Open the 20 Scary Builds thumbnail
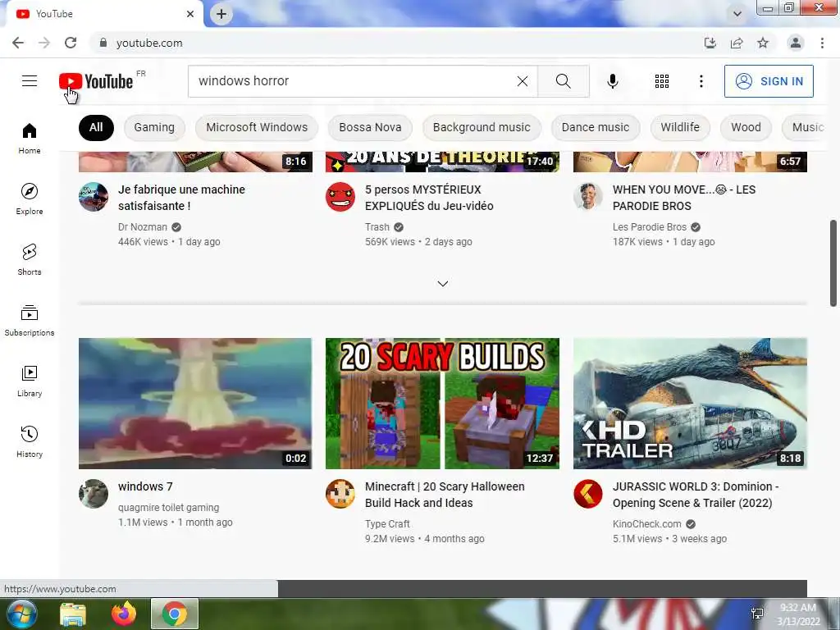Image resolution: width=840 pixels, height=630 pixels. click(442, 404)
